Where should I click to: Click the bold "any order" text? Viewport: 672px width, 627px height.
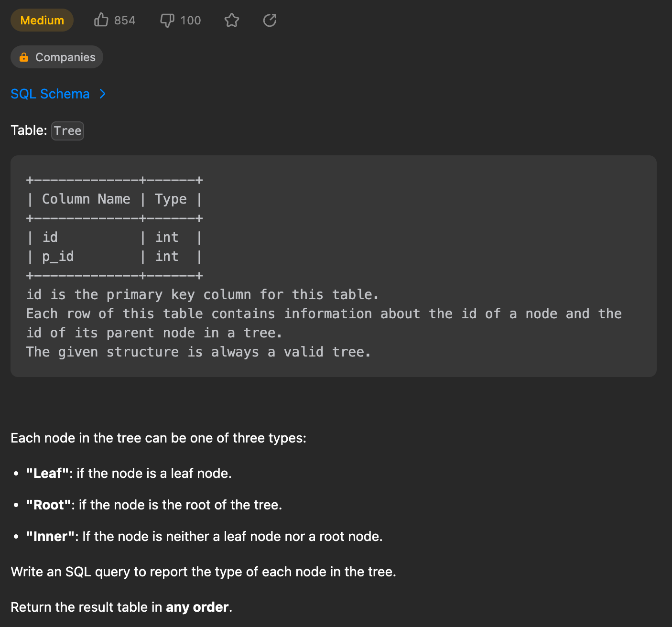197,607
